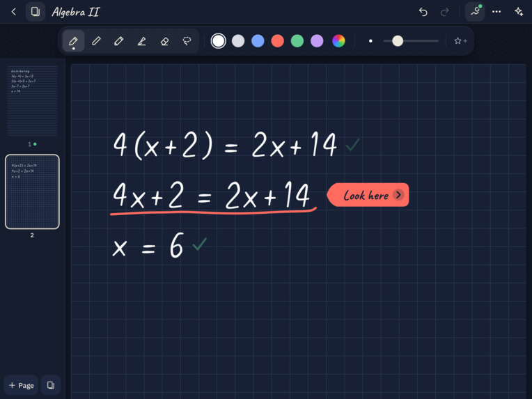Toggle the page sidebar icon
Screen dimensions: 532x399
[36, 12]
